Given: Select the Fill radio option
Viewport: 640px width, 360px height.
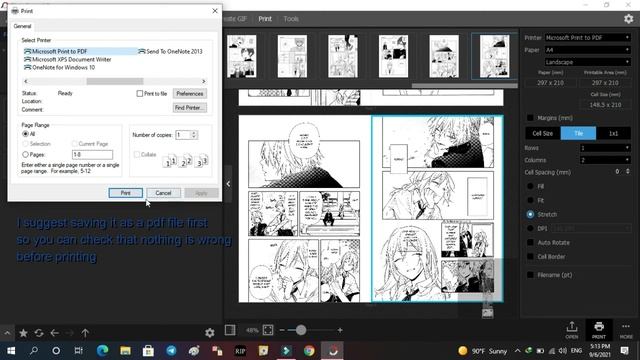Looking at the screenshot, I should tap(530, 186).
